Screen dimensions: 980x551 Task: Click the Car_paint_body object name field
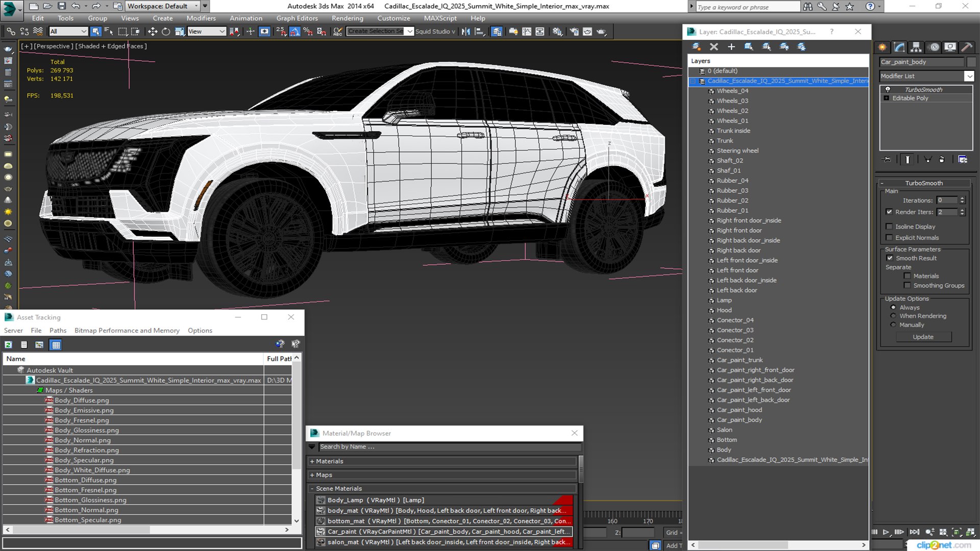point(922,62)
